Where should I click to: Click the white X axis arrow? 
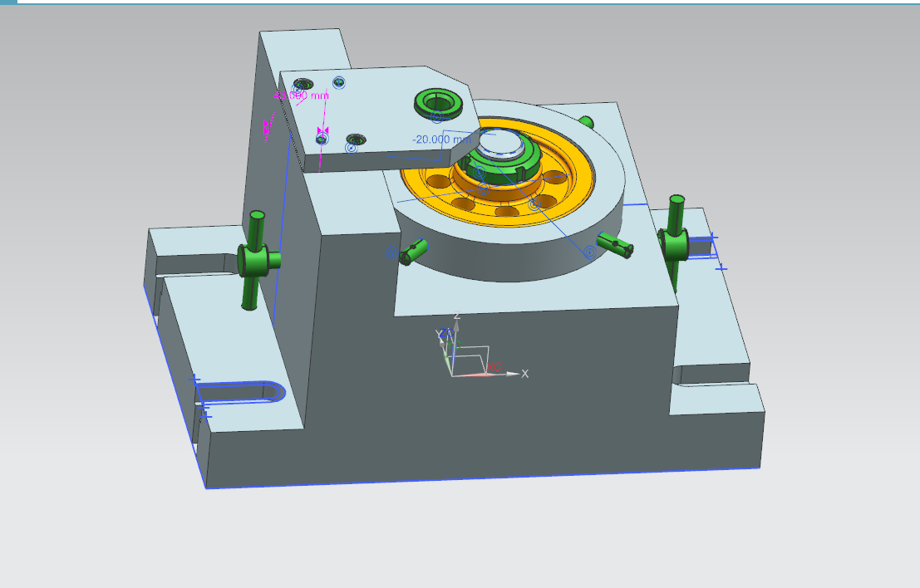(x=513, y=374)
